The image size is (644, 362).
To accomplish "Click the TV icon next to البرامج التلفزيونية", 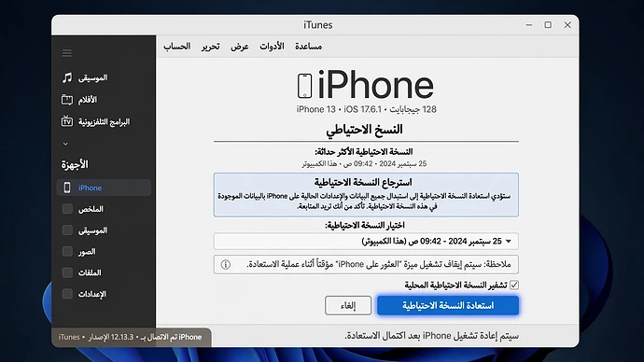I will [x=67, y=121].
